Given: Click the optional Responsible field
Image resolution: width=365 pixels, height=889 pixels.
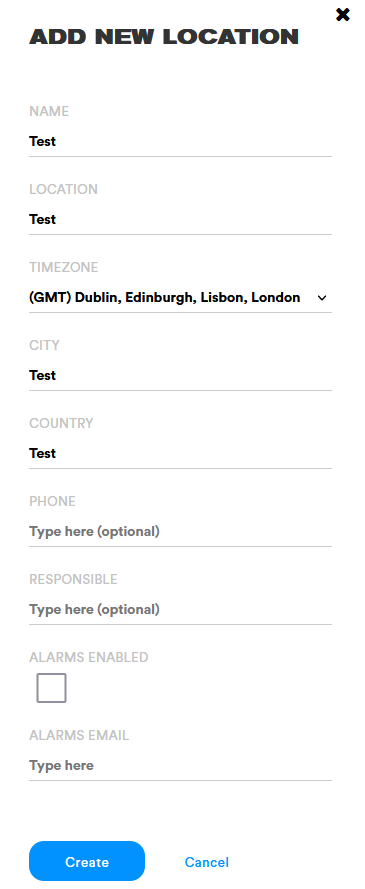Looking at the screenshot, I should point(180,609).
